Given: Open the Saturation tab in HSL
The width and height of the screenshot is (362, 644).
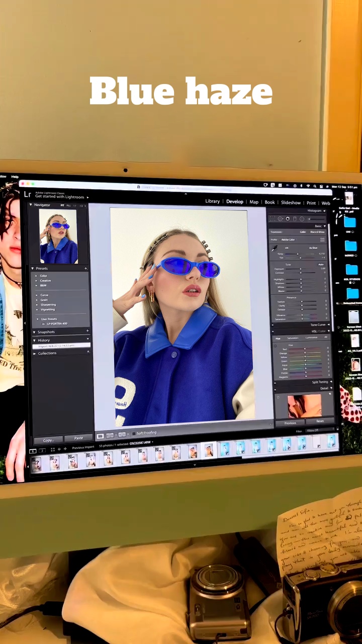Looking at the screenshot, I should [x=293, y=338].
